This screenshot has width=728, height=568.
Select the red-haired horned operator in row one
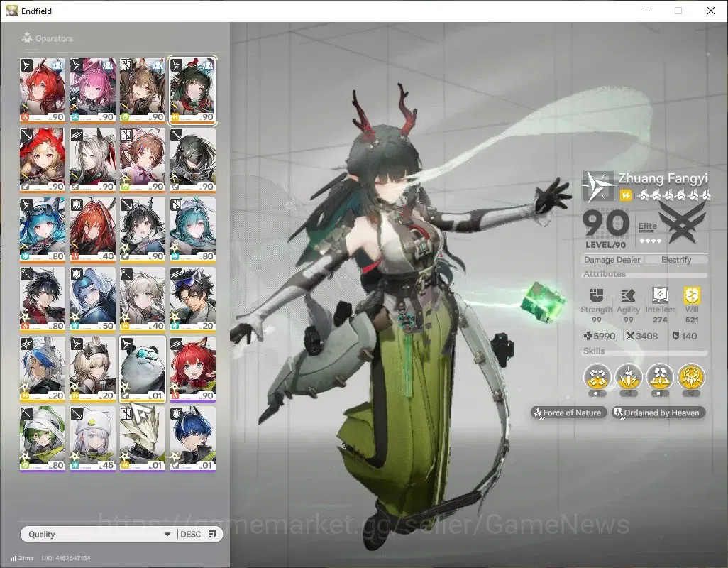coord(43,90)
